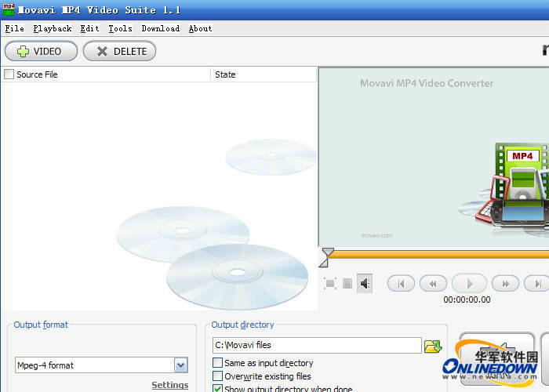Click the fast forward button

tap(505, 284)
